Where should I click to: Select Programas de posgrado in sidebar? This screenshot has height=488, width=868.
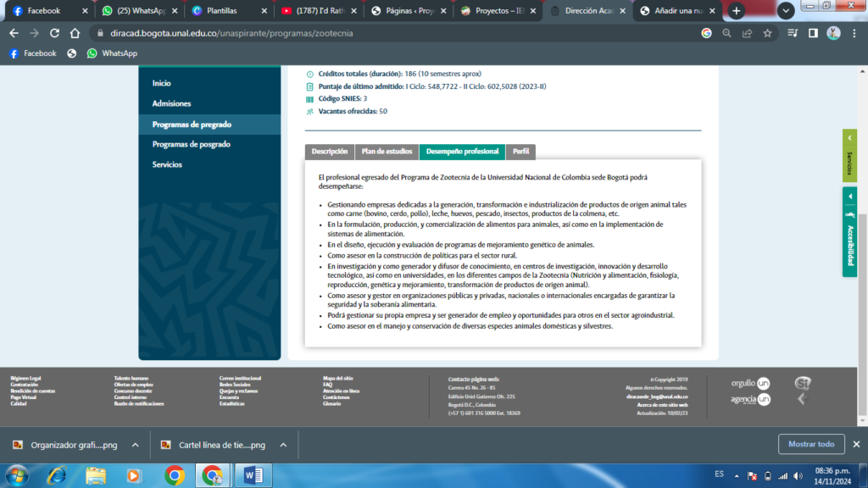tap(191, 145)
